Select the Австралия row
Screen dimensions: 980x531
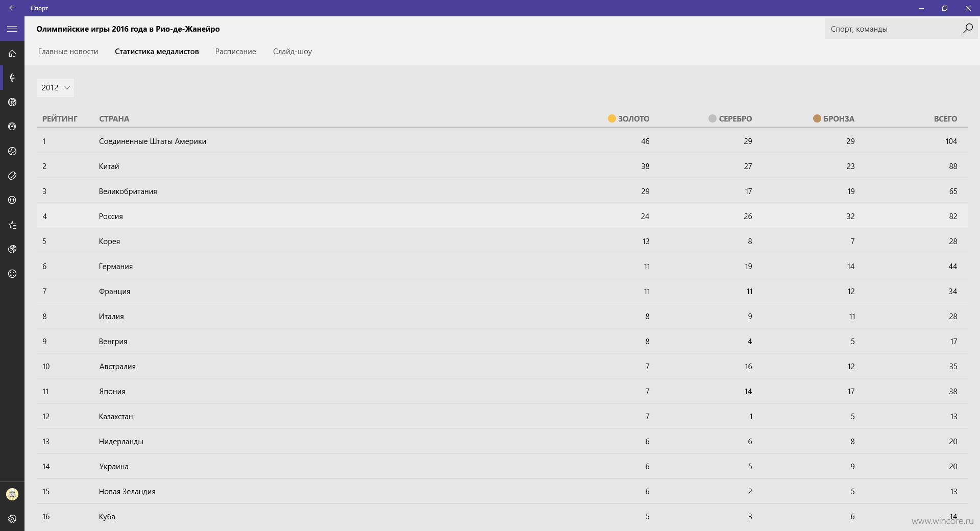point(502,366)
